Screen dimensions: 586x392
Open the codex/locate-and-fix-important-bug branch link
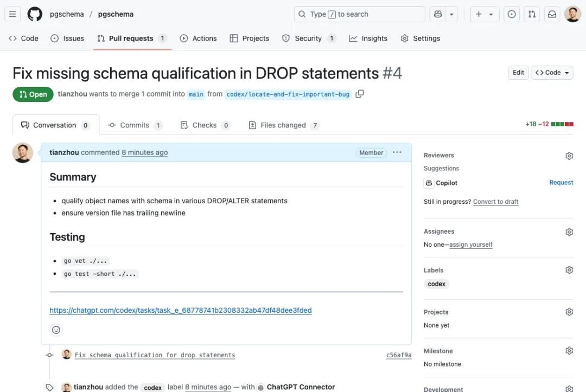click(288, 94)
